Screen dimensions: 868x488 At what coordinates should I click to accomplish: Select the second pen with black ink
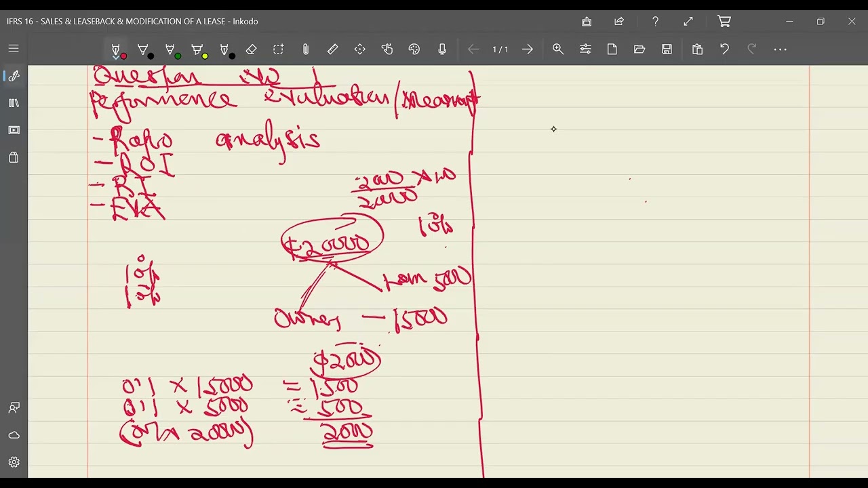[144, 49]
